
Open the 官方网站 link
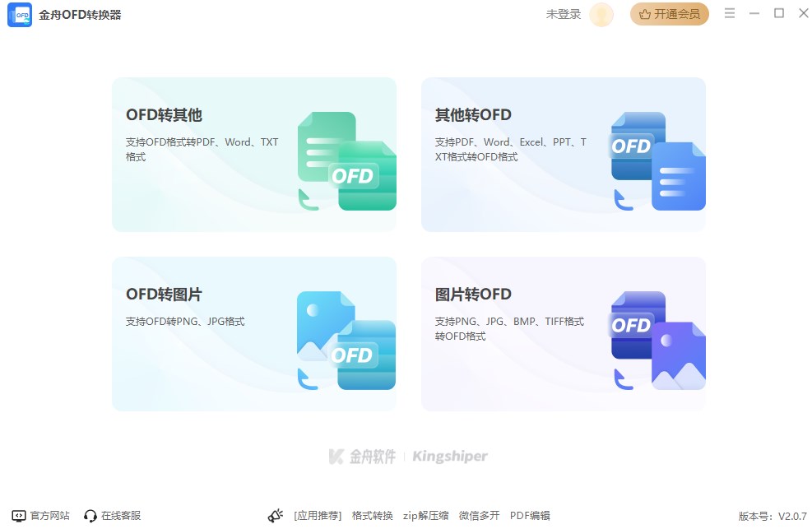pyautogui.click(x=41, y=516)
